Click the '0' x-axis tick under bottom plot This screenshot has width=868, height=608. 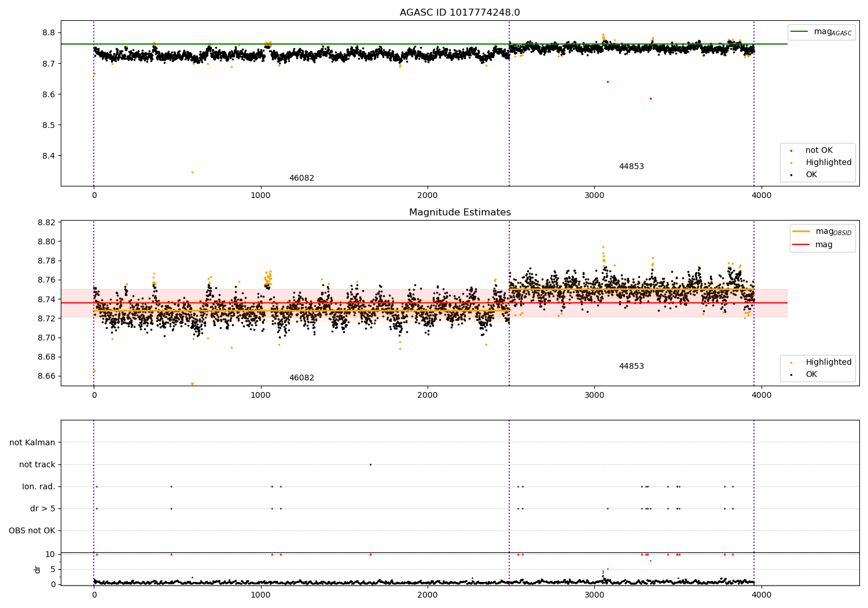[x=94, y=595]
